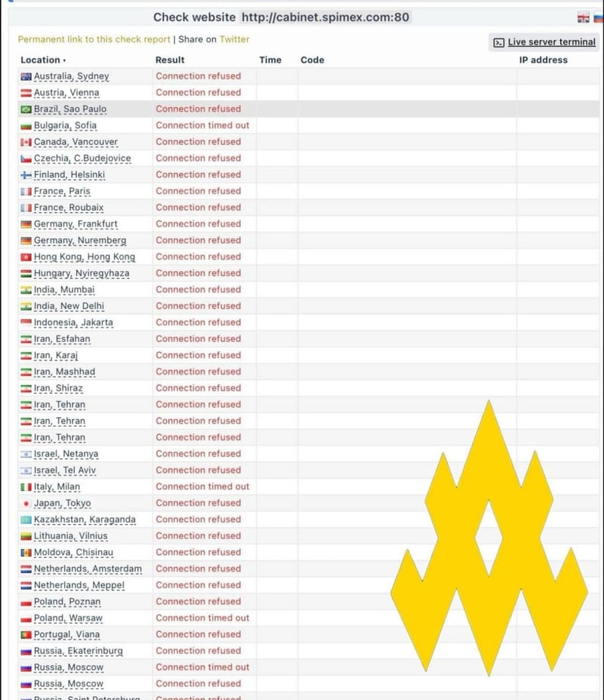Switch language with the UK flag icon
The image size is (604, 700).
click(583, 18)
